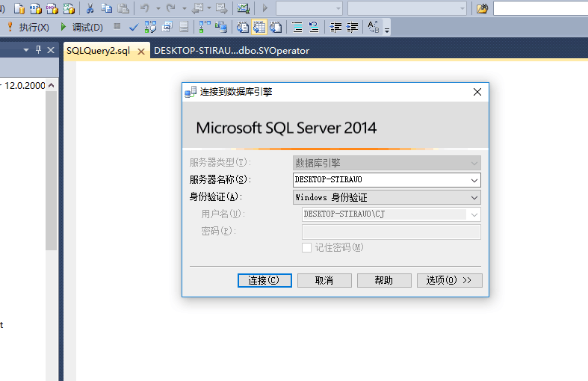Open the Activity Monitor chart icon

click(x=244, y=8)
